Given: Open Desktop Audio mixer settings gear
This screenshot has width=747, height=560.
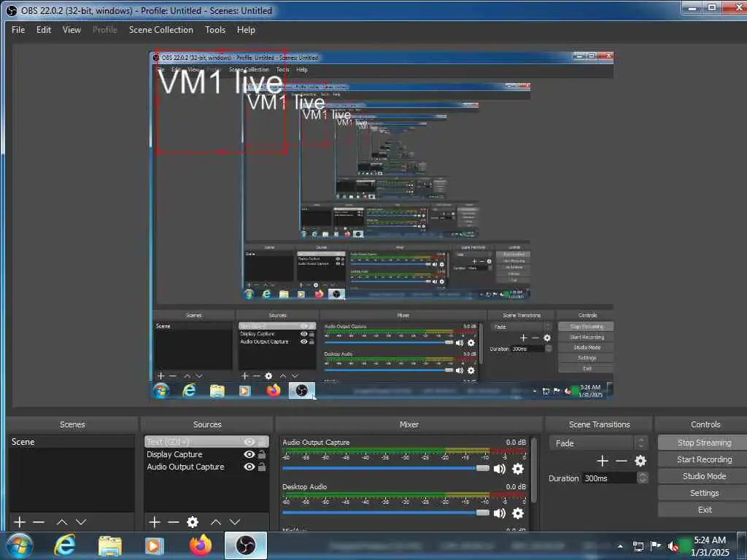Looking at the screenshot, I should pos(518,513).
